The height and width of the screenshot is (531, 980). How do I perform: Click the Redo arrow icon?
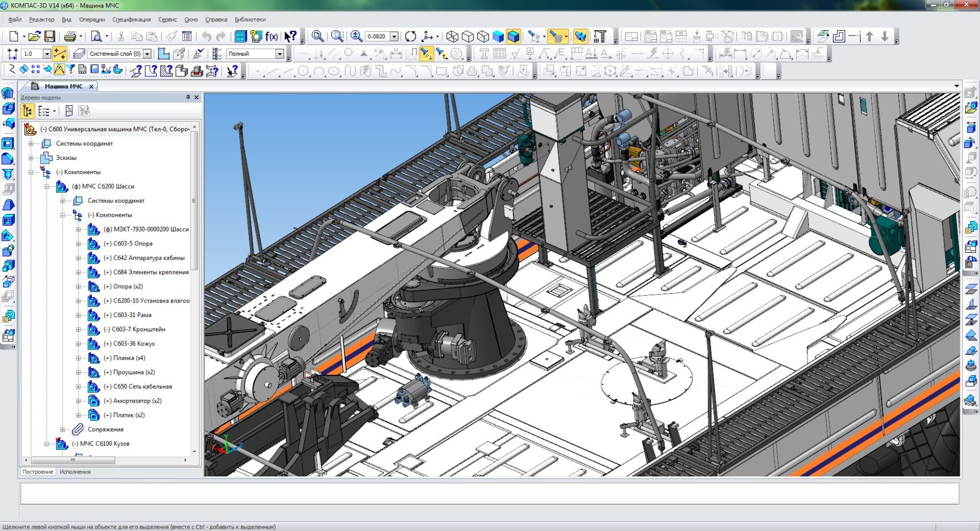pos(221,37)
